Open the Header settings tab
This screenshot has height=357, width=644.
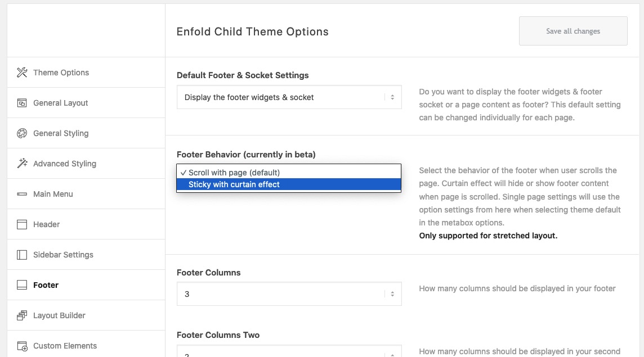coord(86,224)
